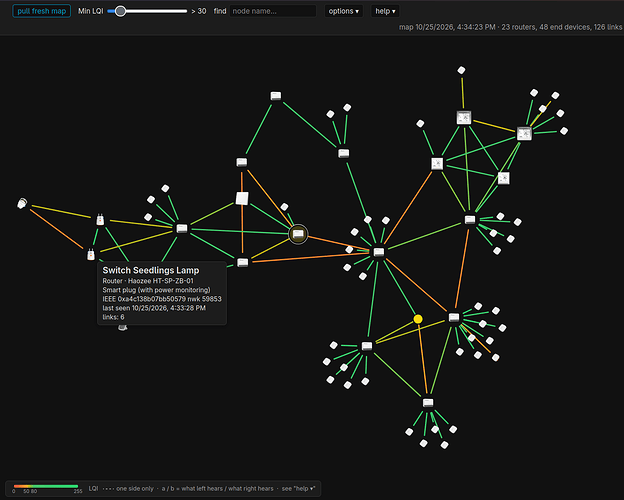Click the 'last seen 10/25/2026' tooltip line
The width and height of the screenshot is (624, 500).
tap(154, 308)
